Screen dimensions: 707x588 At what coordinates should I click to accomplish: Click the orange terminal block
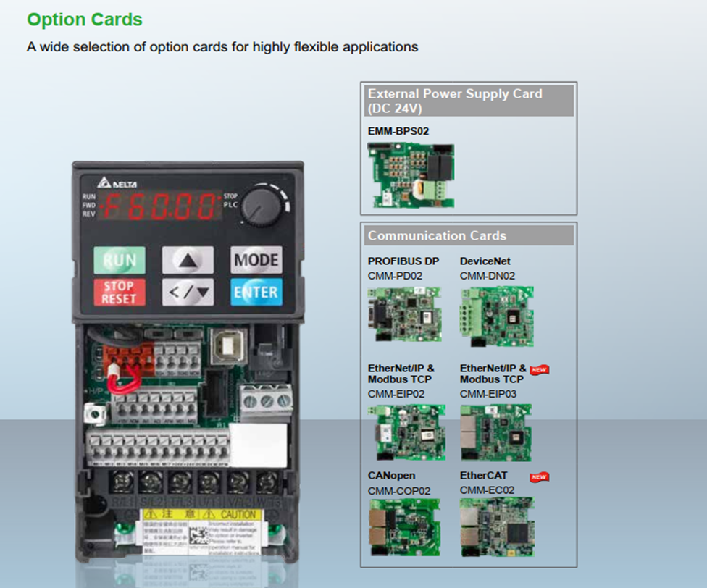point(128,359)
